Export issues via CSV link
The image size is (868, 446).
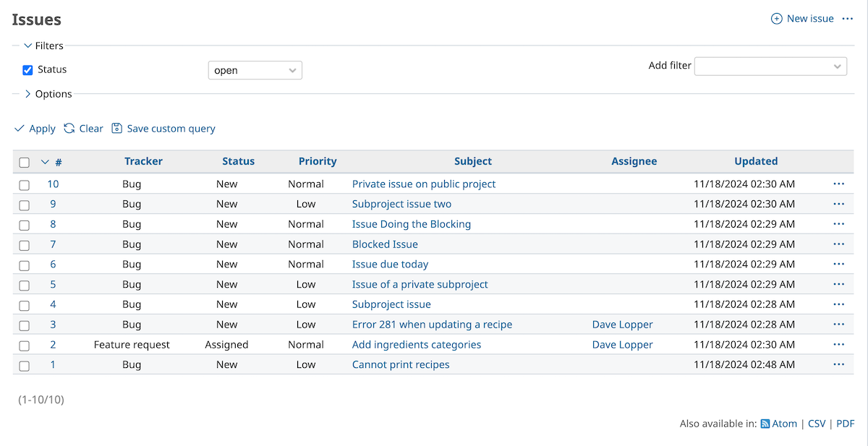817,424
